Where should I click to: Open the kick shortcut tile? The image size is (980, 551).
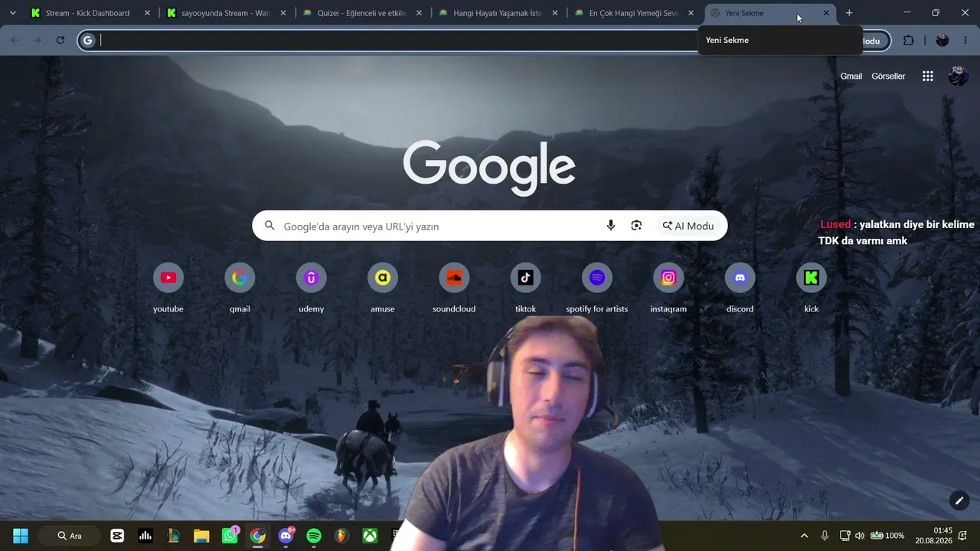pyautogui.click(x=812, y=278)
